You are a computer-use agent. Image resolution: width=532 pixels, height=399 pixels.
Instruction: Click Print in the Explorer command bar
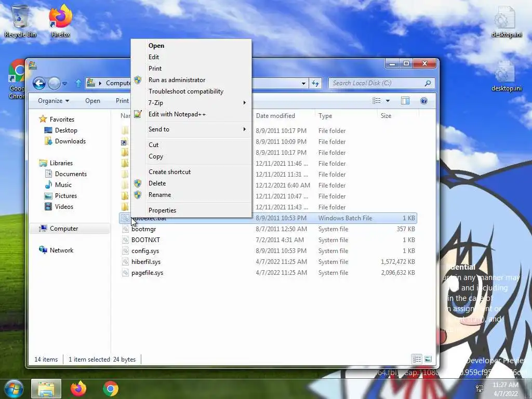122,101
